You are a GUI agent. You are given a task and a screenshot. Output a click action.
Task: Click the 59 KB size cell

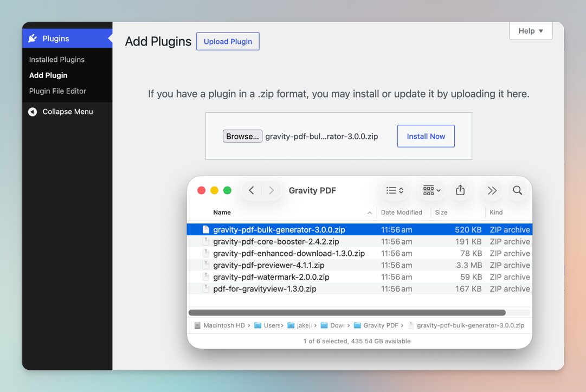click(471, 277)
